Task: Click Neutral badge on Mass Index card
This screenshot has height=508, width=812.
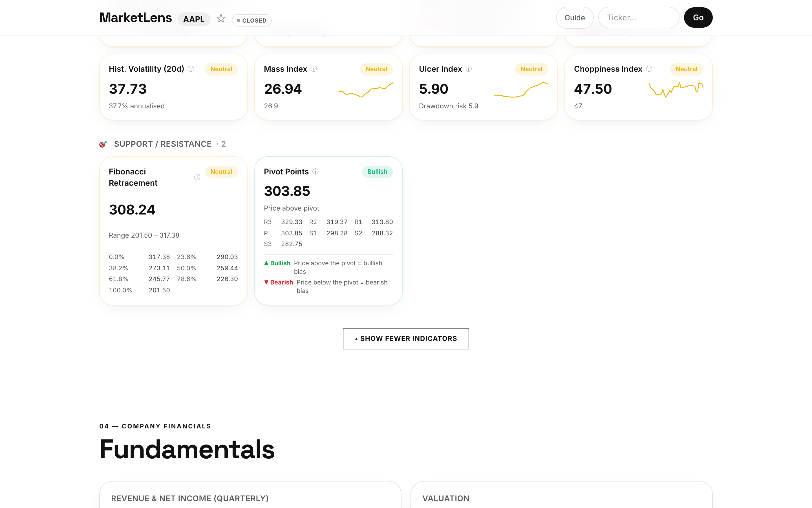Action: point(376,69)
